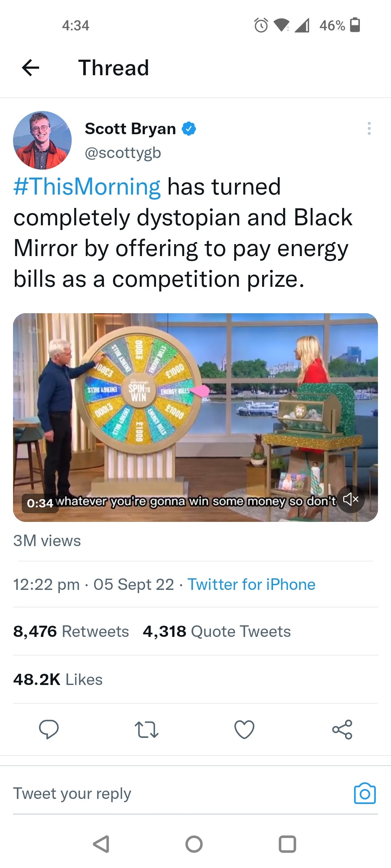Open the three-dot tweet options menu
Image resolution: width=391 pixels, height=868 pixels.
pyautogui.click(x=369, y=128)
